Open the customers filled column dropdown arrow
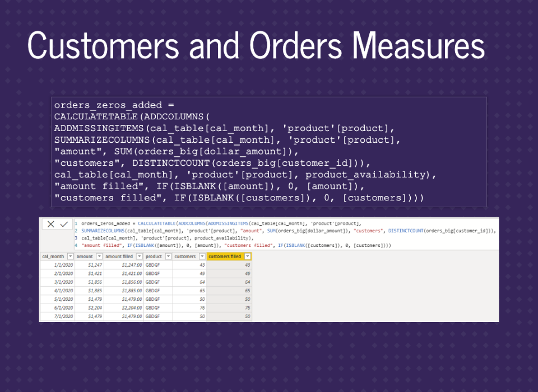 pos(247,256)
